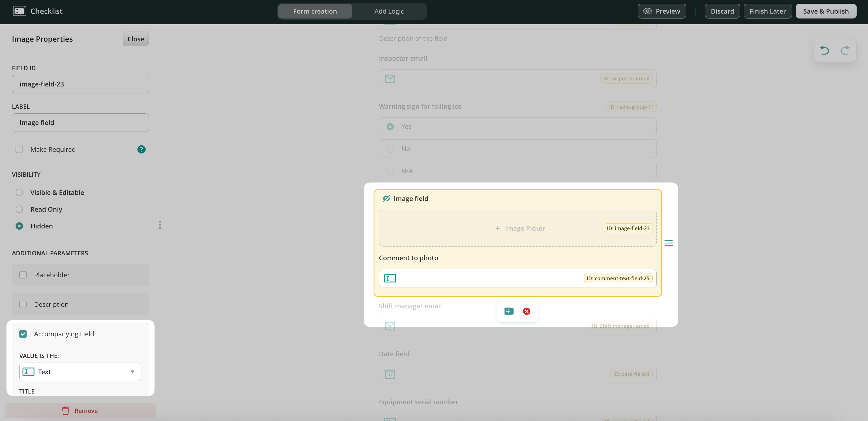Image resolution: width=868 pixels, height=421 pixels.
Task: Select Visible & Editable visibility option
Action: (19, 193)
